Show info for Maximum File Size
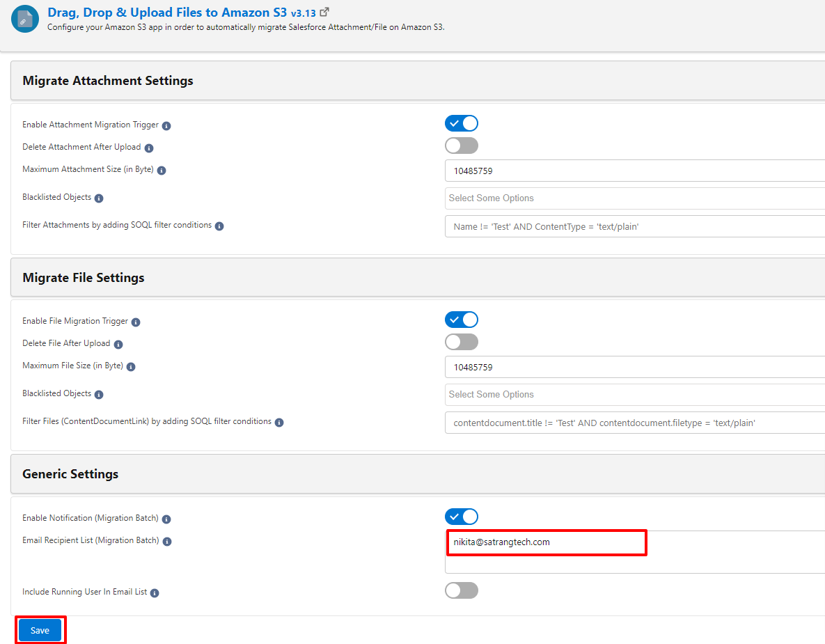Screen dimensions: 825x644 coord(131,367)
